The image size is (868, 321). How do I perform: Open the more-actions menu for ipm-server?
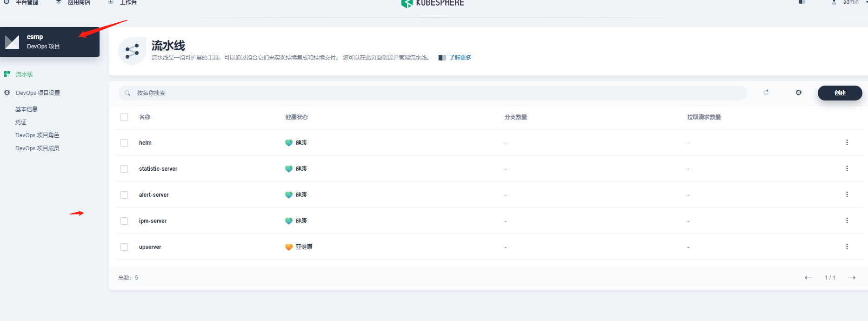(x=847, y=221)
